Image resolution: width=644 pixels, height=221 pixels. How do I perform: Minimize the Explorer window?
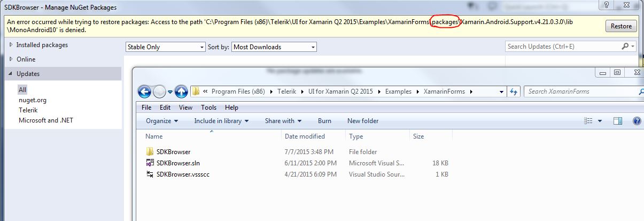pos(604,73)
